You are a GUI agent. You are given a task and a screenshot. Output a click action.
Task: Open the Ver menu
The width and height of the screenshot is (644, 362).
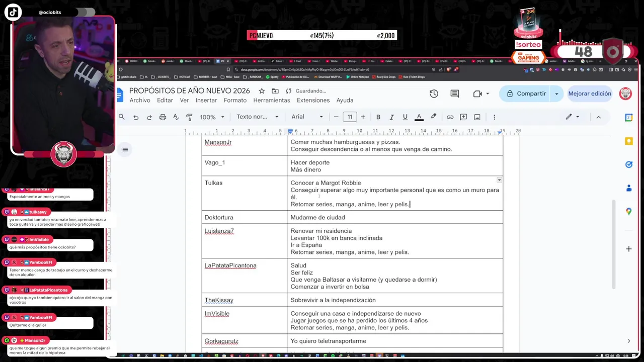[x=184, y=100]
